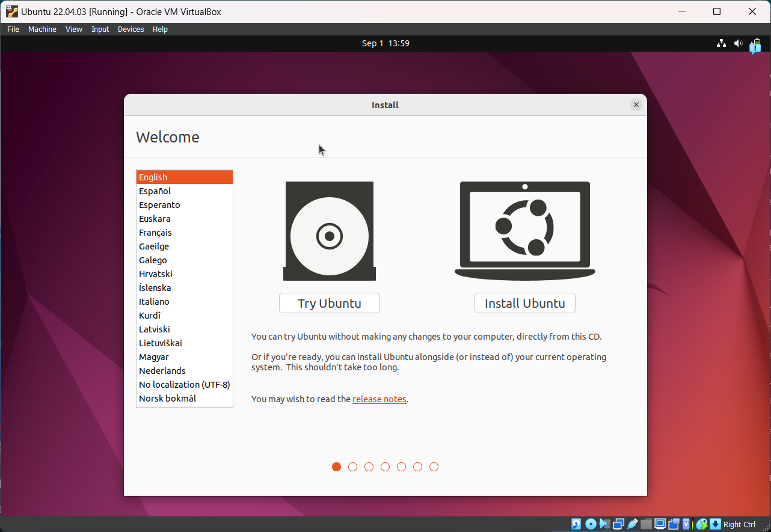Select No localization (UTF-8) entry
771x532 pixels.
point(185,385)
